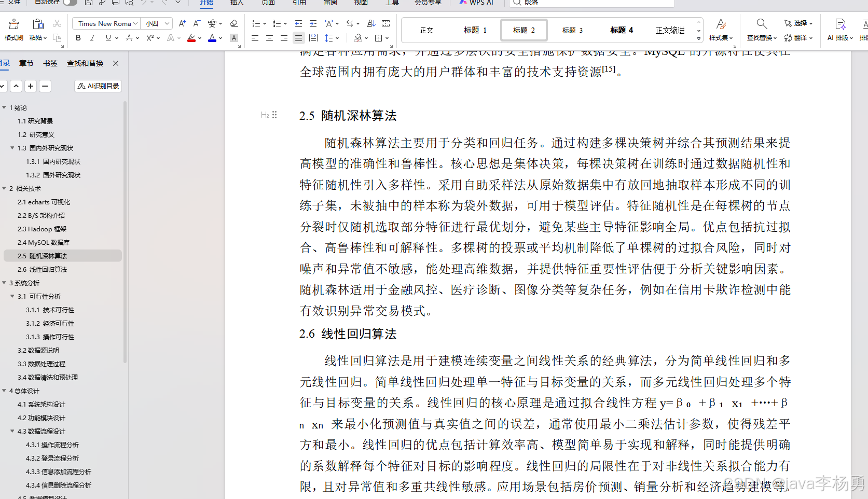Click the paragraph shading bucket icon
Viewport: 868px width, 499px height.
(357, 38)
